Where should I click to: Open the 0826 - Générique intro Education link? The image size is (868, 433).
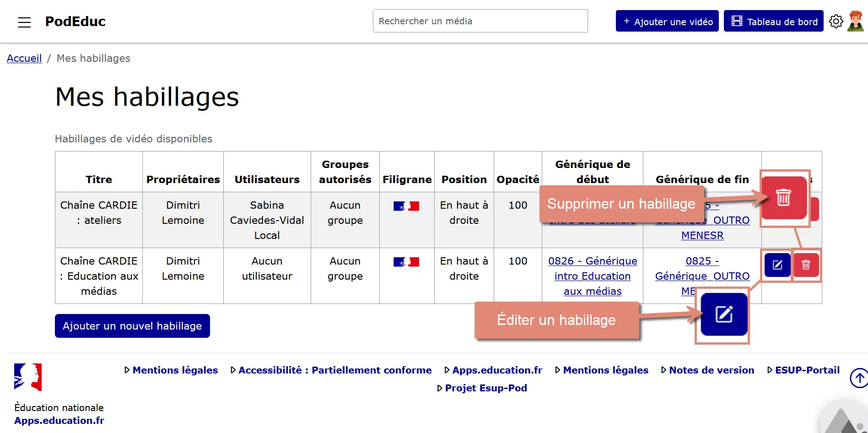pos(593,276)
